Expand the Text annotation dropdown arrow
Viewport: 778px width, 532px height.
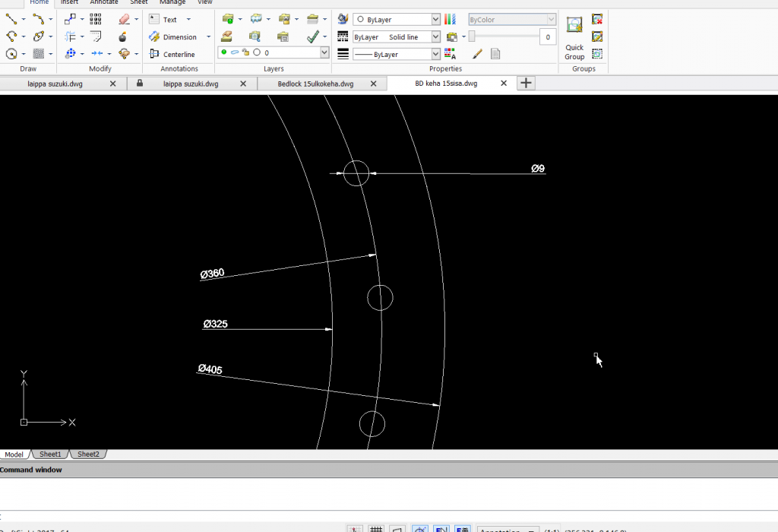point(188,19)
